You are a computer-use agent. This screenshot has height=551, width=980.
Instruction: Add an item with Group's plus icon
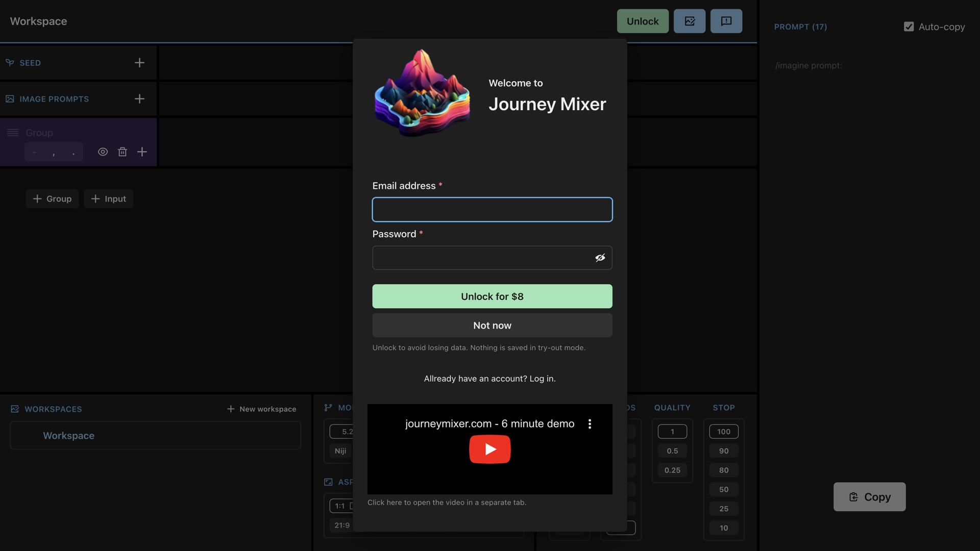[142, 152]
